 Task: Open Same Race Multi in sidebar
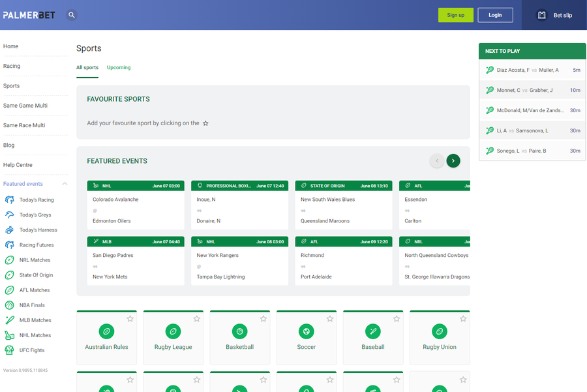24,125
